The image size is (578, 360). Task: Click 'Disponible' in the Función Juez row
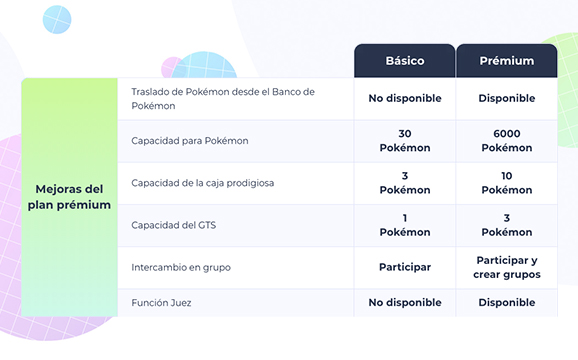[506, 303]
